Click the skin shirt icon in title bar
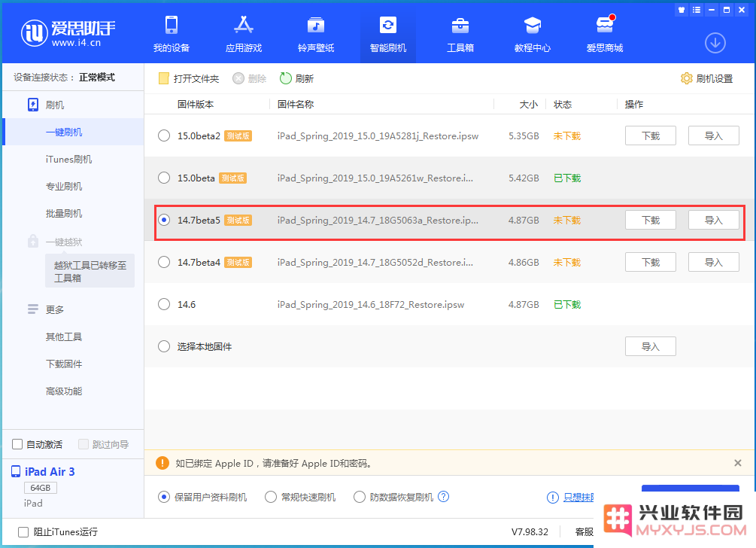This screenshot has height=548, width=756. click(682, 10)
